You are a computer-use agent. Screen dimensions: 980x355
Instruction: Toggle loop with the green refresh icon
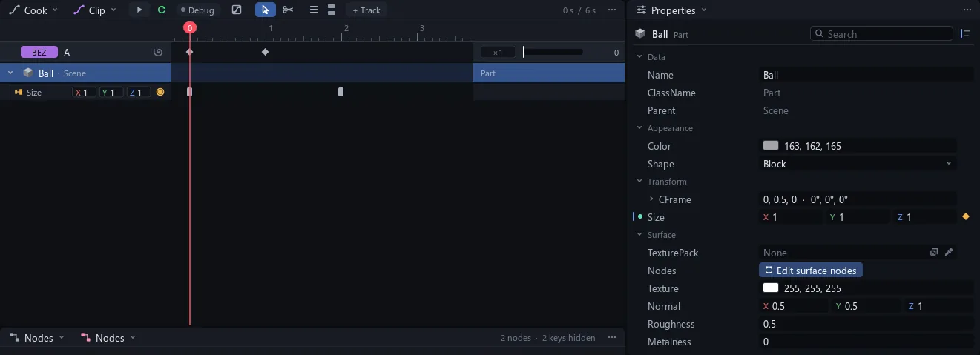coord(162,10)
